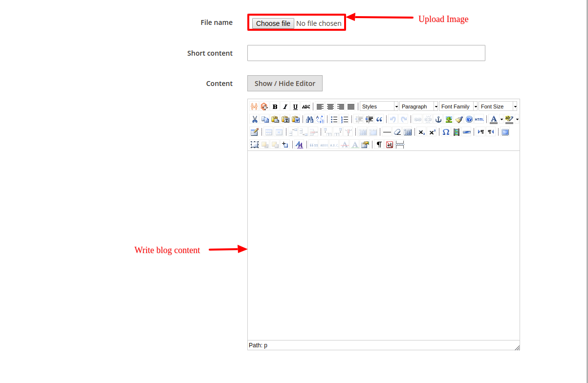Open the HTML source editor
The height and width of the screenshot is (383, 588).
479,119
